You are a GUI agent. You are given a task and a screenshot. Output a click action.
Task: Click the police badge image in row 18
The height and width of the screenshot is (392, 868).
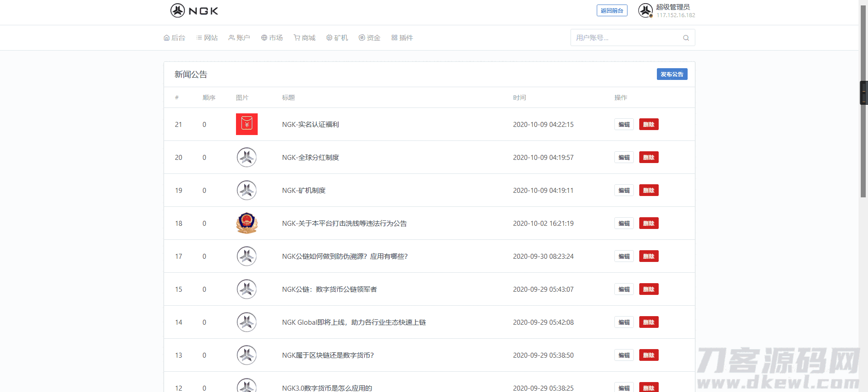pos(246,223)
